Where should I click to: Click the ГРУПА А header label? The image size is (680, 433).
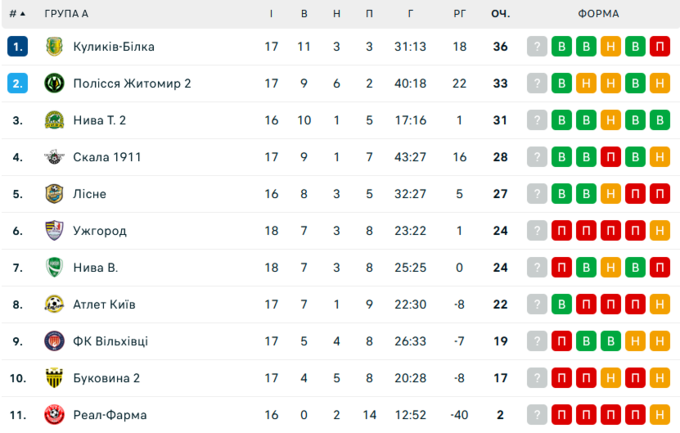pos(66,14)
